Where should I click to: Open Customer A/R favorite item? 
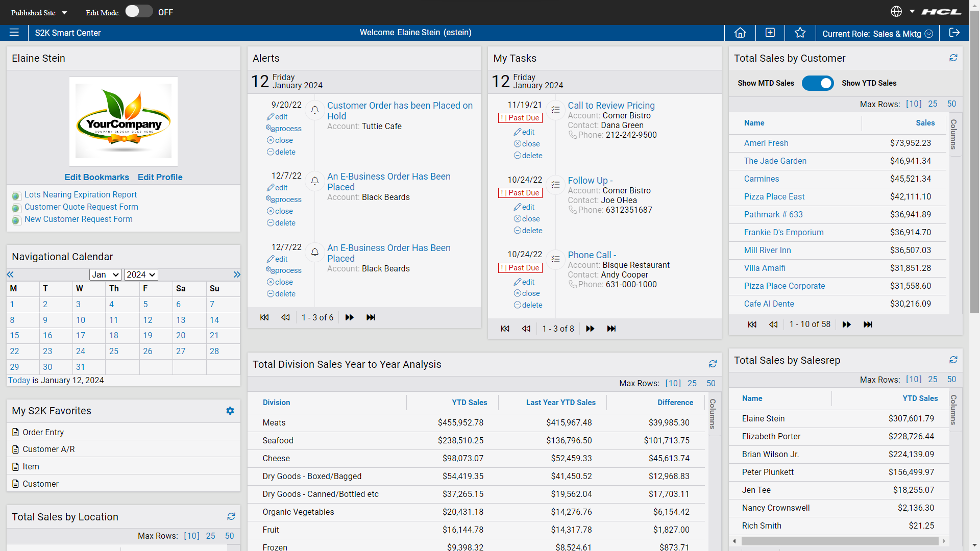48,449
